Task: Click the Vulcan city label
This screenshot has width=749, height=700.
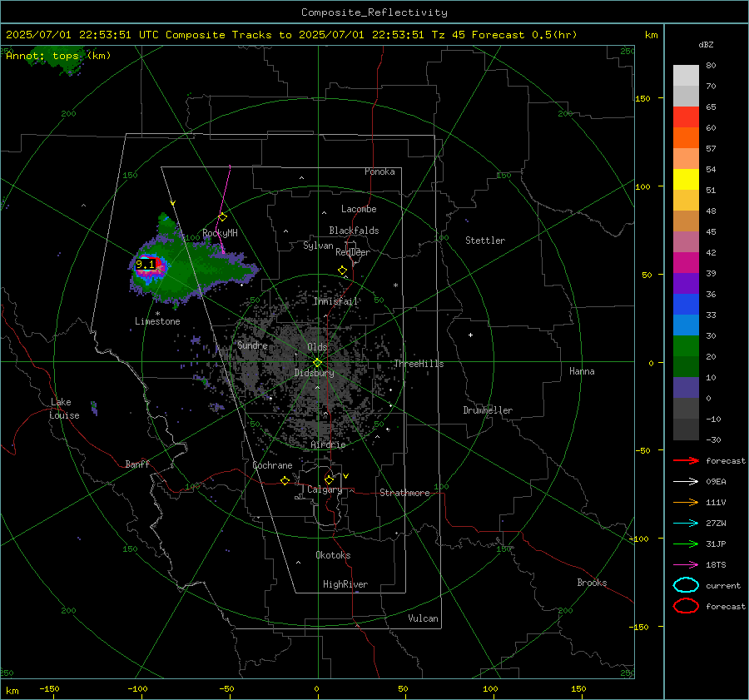Action: coord(423,618)
